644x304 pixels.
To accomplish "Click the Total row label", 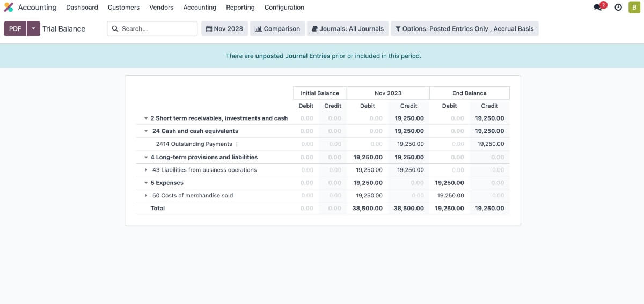I will point(158,208).
